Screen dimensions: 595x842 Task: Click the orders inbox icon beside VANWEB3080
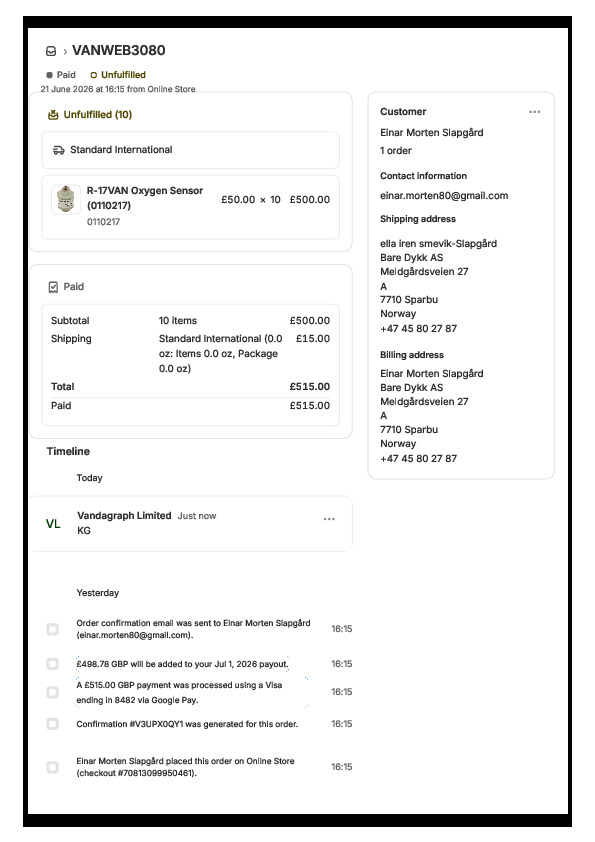[51, 51]
